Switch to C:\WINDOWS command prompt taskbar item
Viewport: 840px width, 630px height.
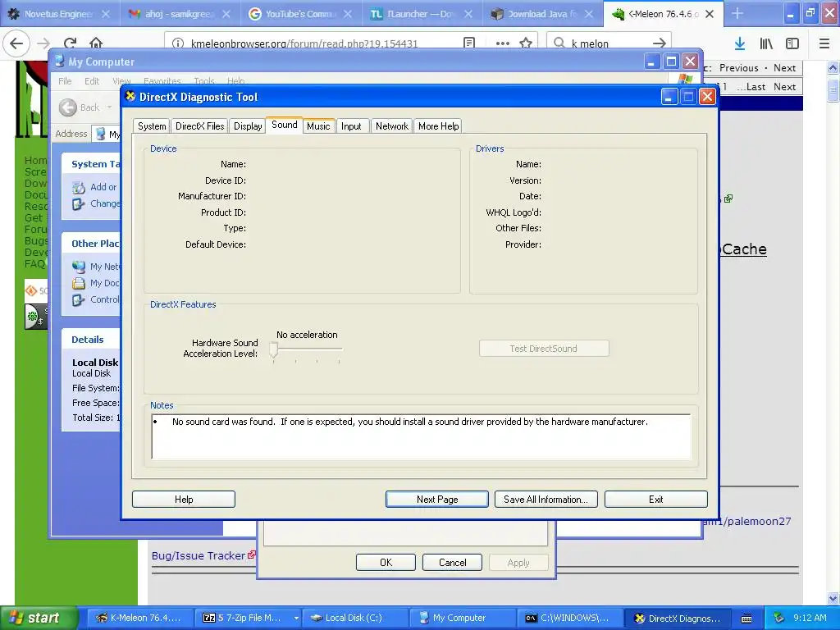[x=569, y=618]
